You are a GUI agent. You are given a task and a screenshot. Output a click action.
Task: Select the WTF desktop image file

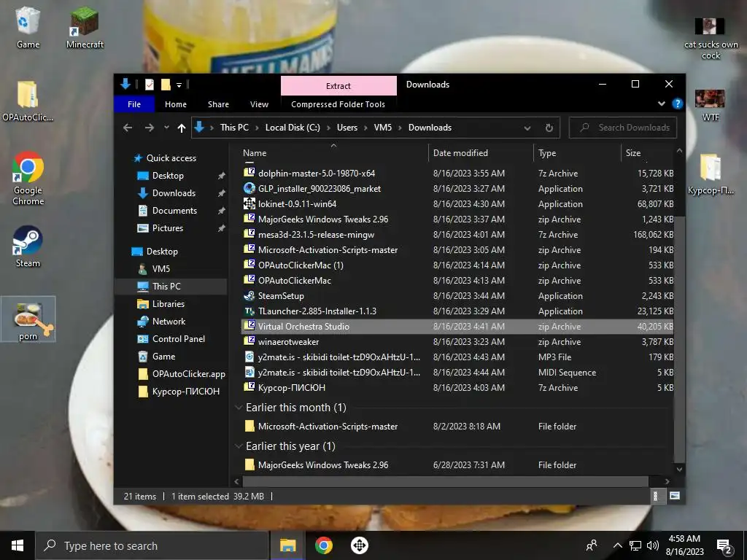click(x=710, y=105)
